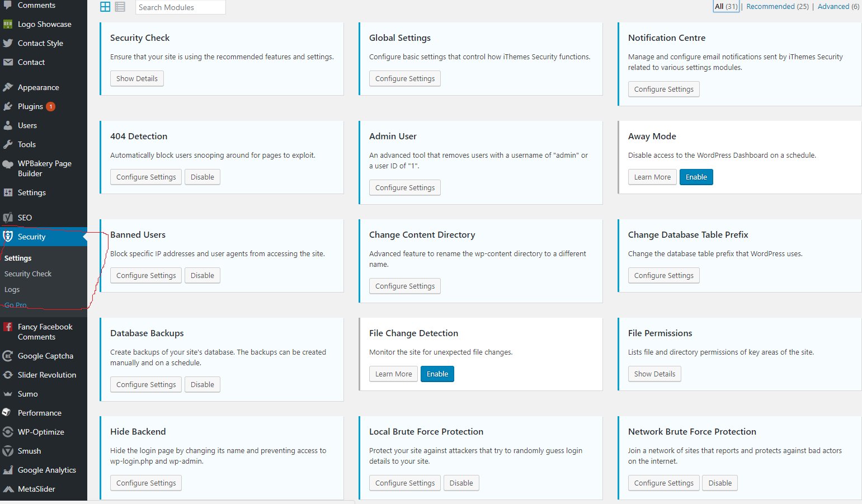Configure Settings for Change Content Directory
Screen dimensions: 862x504
(x=405, y=286)
